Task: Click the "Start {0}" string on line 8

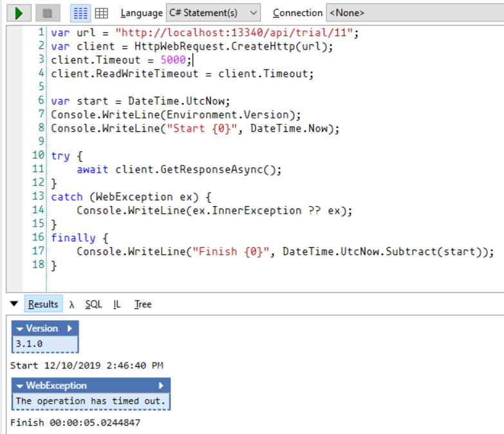Action: tap(202, 128)
